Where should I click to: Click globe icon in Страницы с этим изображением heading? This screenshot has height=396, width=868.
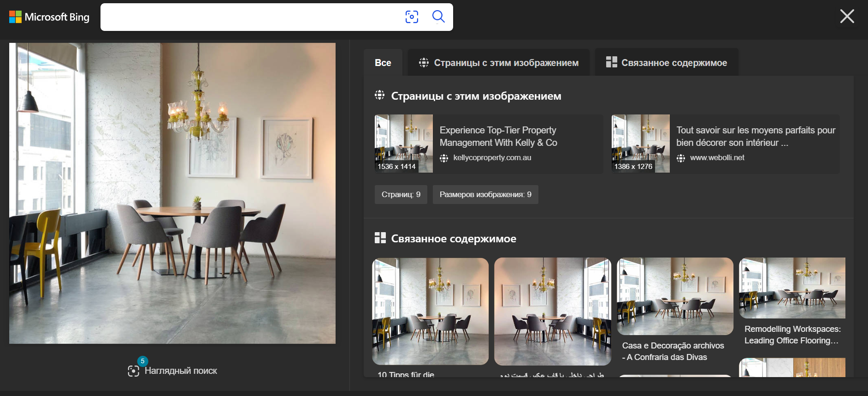[x=379, y=95]
